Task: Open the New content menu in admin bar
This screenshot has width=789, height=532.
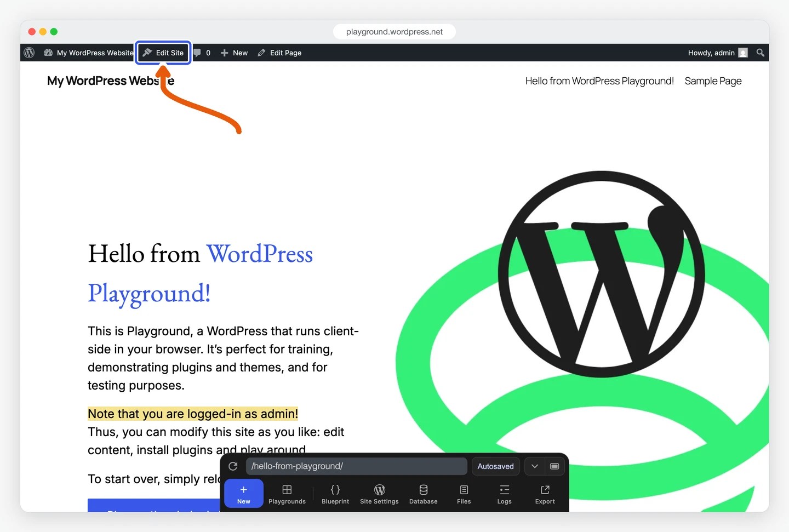Action: pos(234,53)
